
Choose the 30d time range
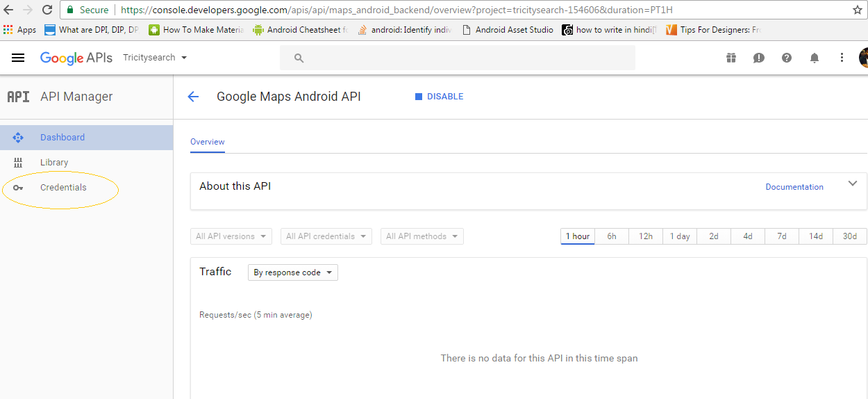pyautogui.click(x=850, y=236)
